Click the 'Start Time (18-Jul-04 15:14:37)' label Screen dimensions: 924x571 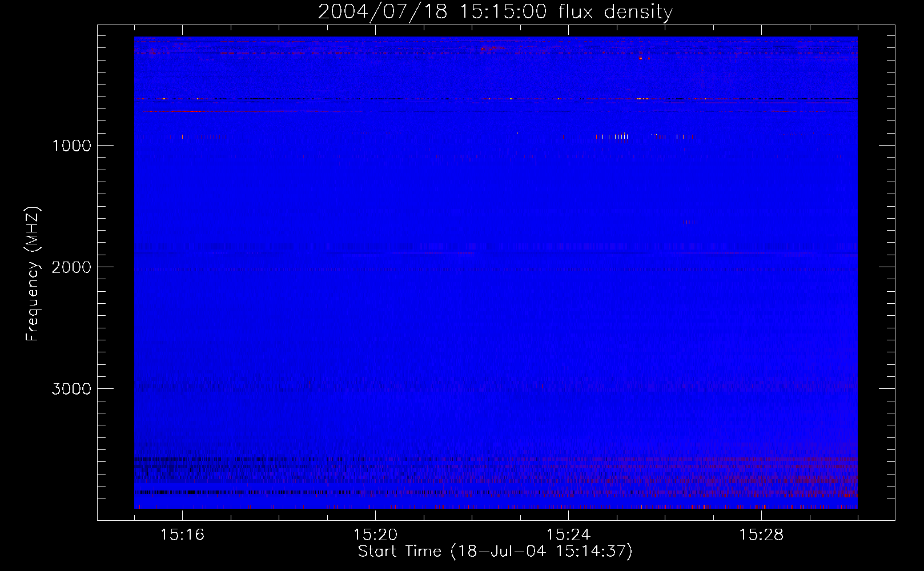click(x=495, y=552)
